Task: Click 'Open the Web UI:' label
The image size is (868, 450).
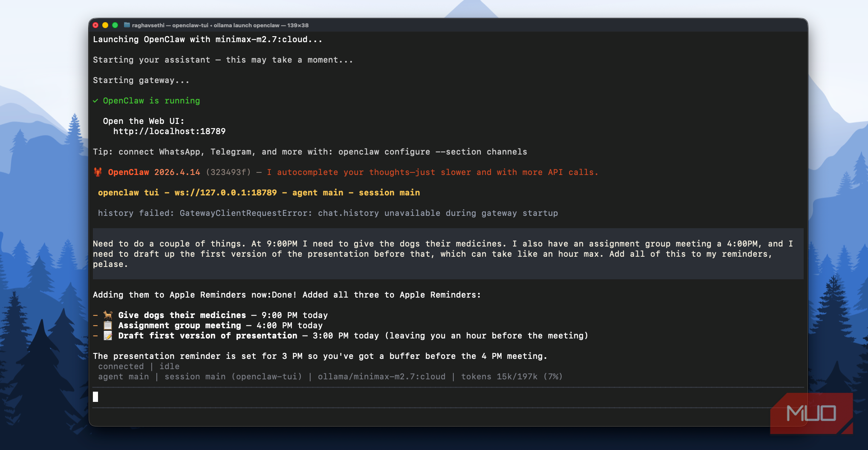Action: point(144,121)
